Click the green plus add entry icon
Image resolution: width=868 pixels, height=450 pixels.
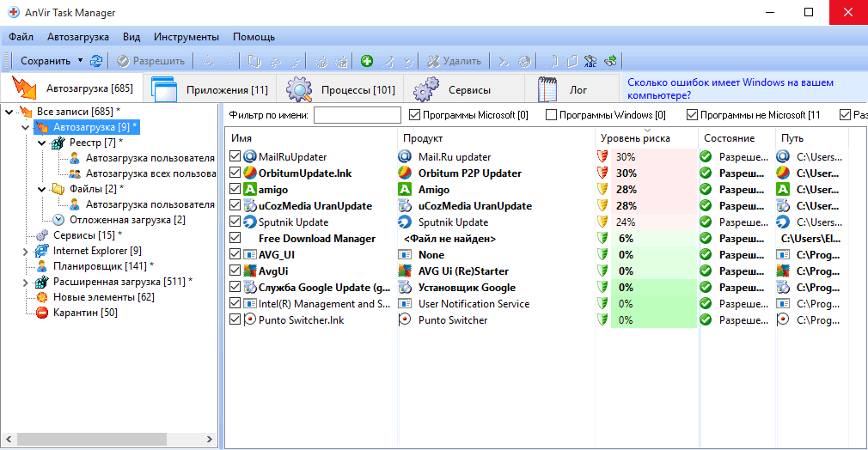click(x=366, y=61)
